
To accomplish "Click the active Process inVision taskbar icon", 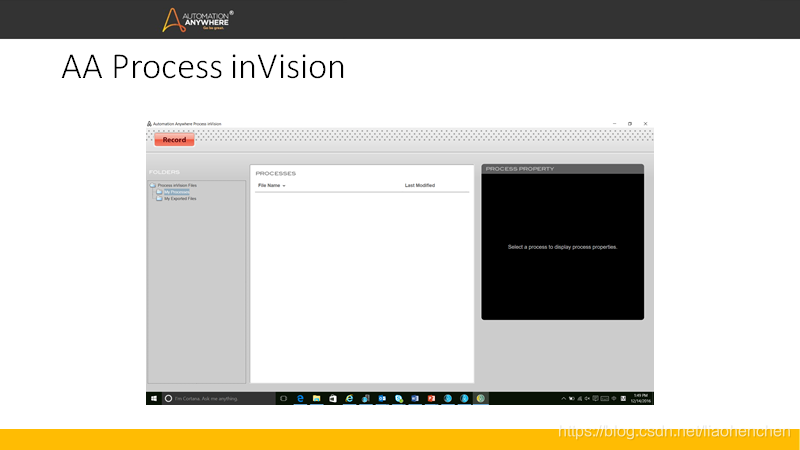I will (x=481, y=398).
